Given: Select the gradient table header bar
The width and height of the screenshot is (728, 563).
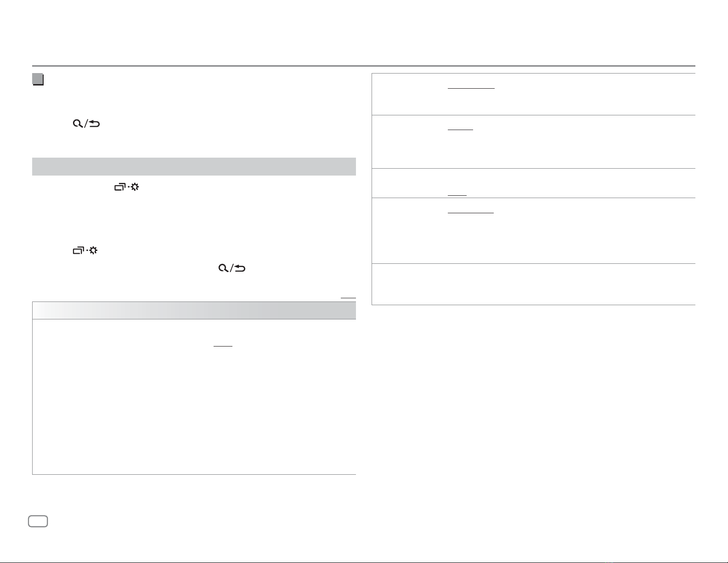Looking at the screenshot, I should (194, 311).
